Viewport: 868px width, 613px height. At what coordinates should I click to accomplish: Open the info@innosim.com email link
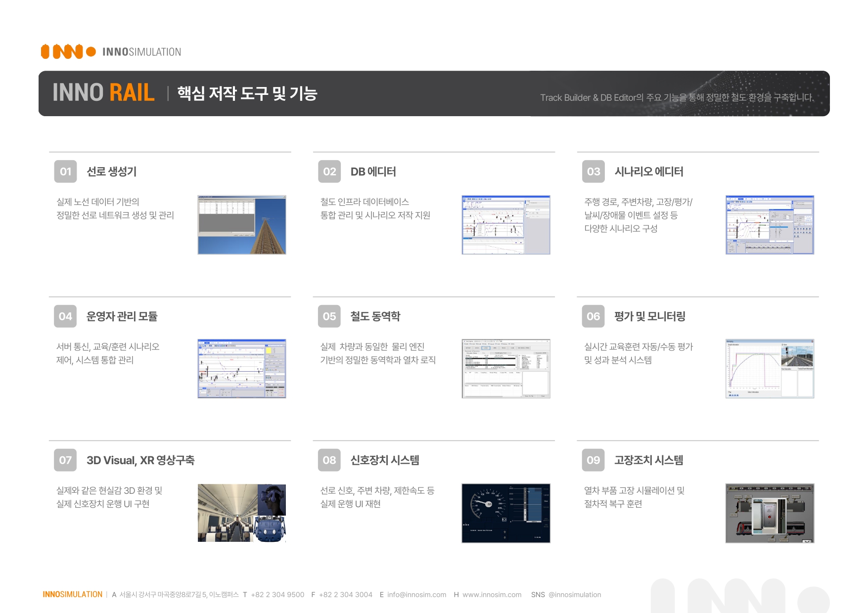click(x=417, y=595)
